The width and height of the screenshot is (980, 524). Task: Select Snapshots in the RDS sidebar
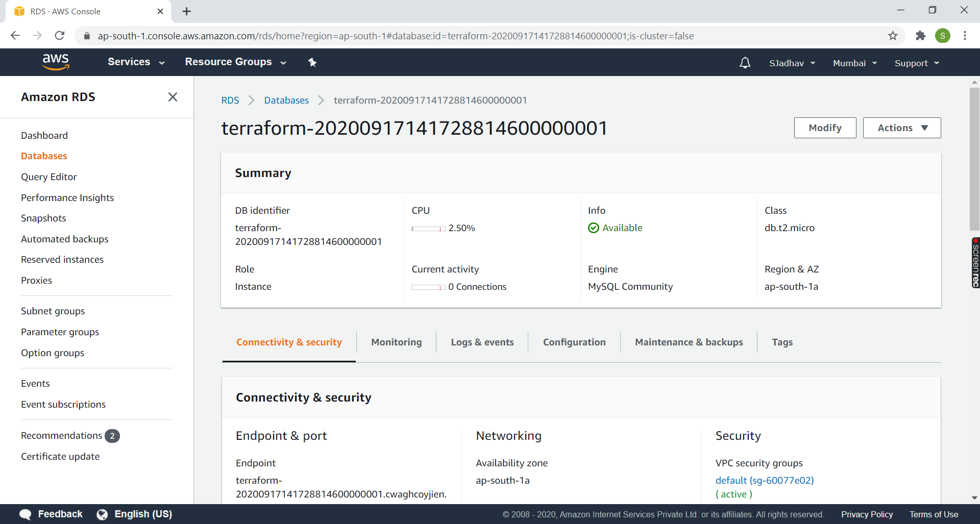click(x=43, y=218)
